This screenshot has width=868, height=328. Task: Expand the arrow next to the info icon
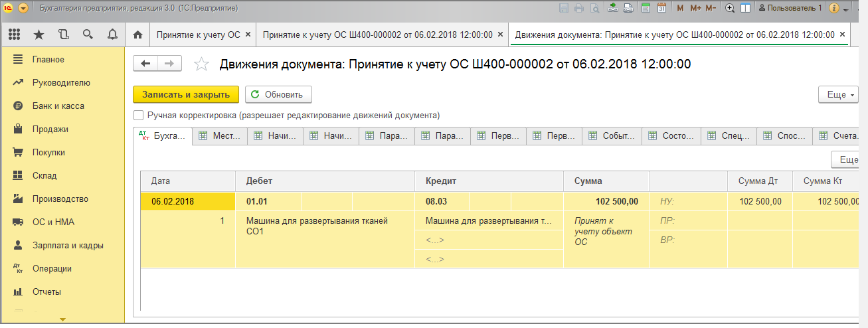(x=846, y=9)
